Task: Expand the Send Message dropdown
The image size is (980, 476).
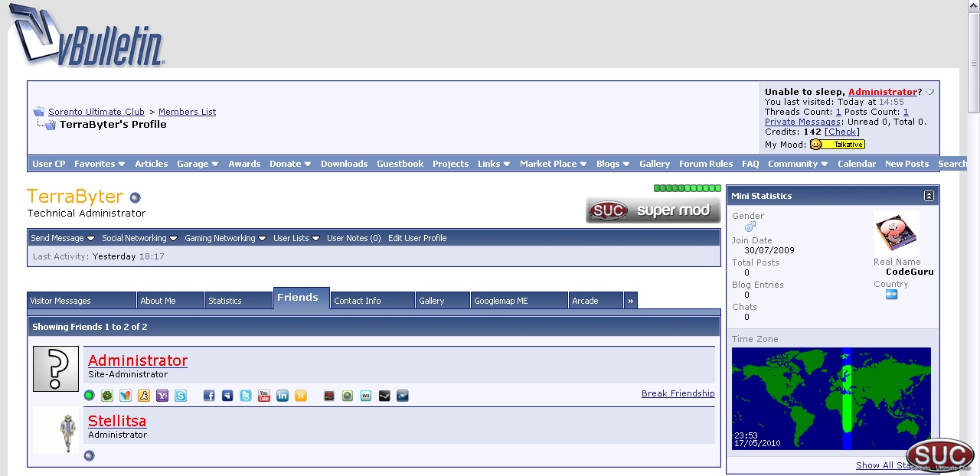Action: pos(63,238)
